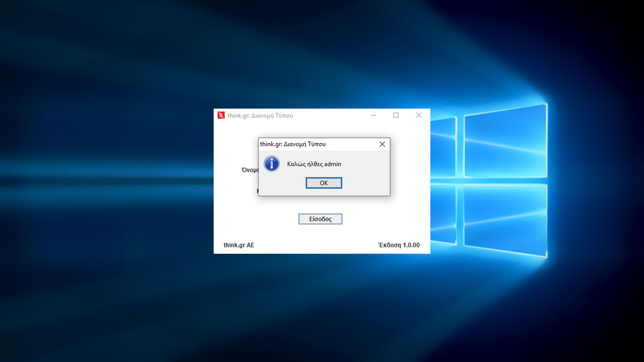
Task: Close the main think.gr login window
Action: point(419,115)
